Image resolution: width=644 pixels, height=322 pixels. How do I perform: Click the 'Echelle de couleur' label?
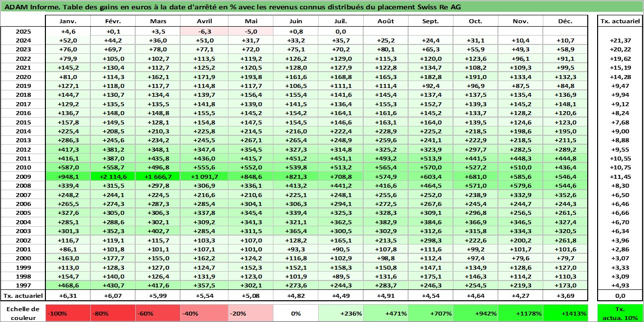tap(23, 313)
